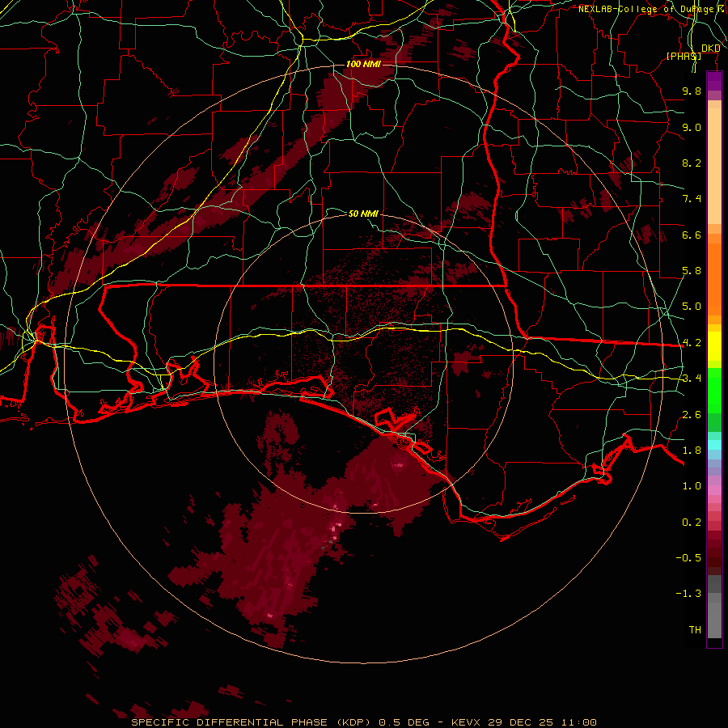
Task: Click the 9.0 scale value
Action: [x=692, y=127]
